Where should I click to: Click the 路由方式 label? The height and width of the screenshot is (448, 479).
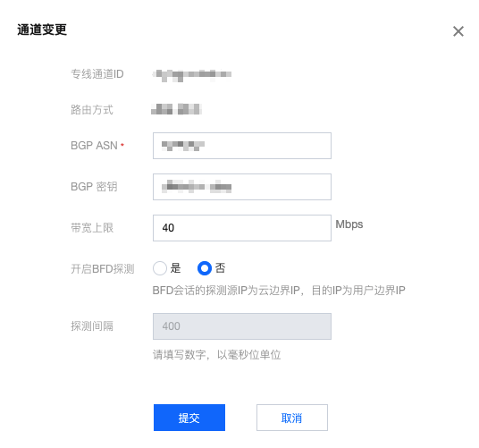(92, 109)
